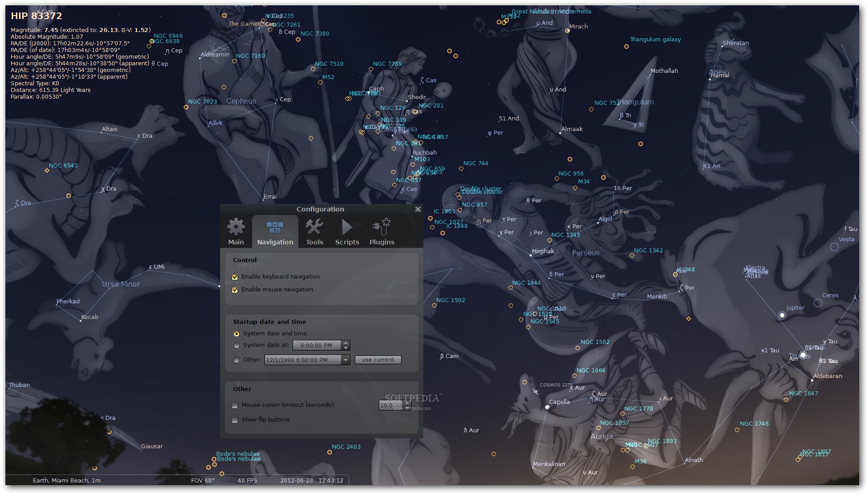Click the 'HIP 83372' object title

pos(36,16)
